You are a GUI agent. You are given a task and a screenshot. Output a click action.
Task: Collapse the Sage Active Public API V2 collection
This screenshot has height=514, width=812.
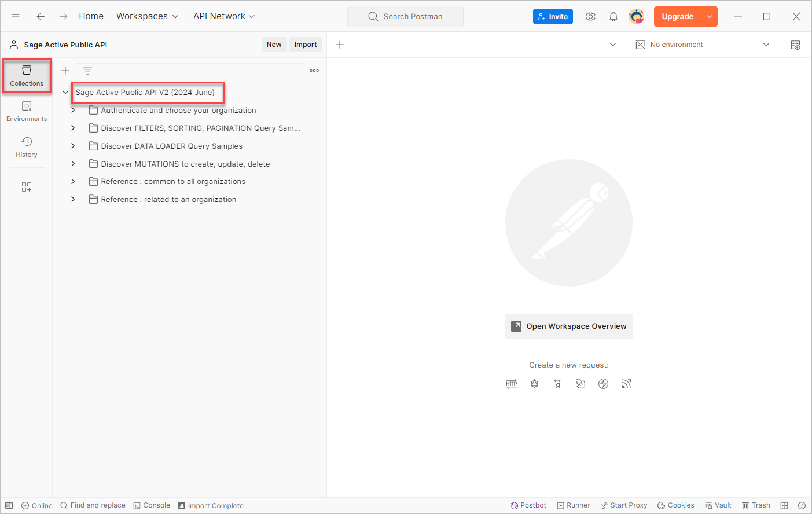pos(65,93)
